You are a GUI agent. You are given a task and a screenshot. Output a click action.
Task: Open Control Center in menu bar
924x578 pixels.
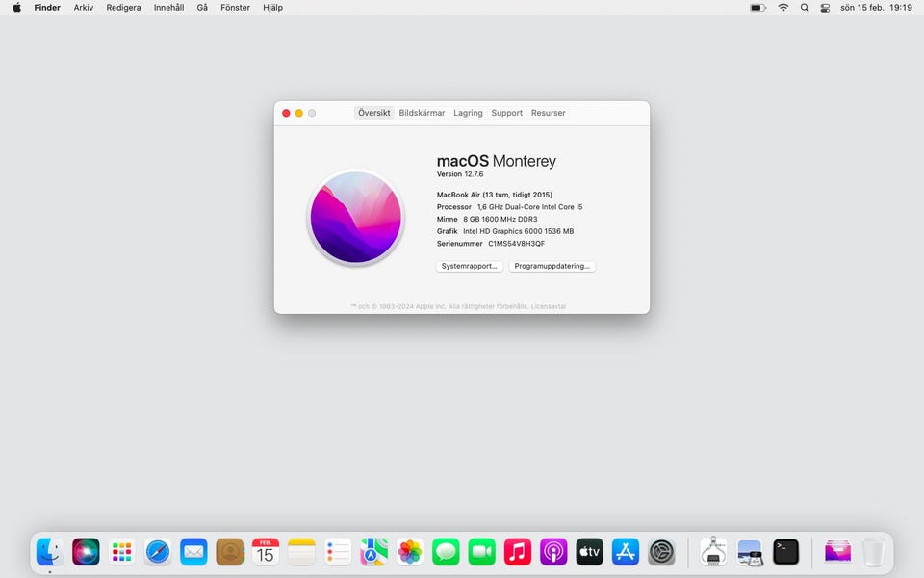[x=825, y=8]
